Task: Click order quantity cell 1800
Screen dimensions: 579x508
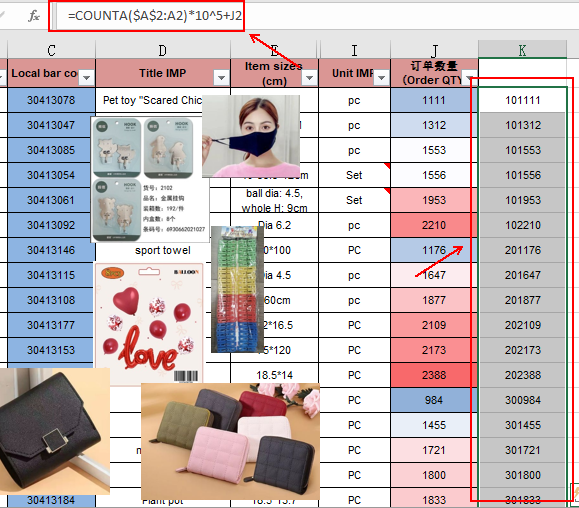Action: coord(434,475)
